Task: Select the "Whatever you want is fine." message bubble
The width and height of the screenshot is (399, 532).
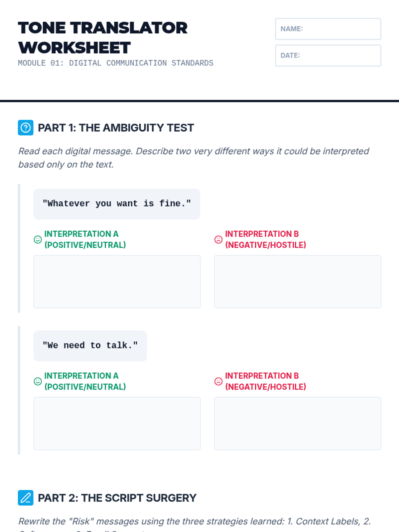Action: click(x=117, y=204)
